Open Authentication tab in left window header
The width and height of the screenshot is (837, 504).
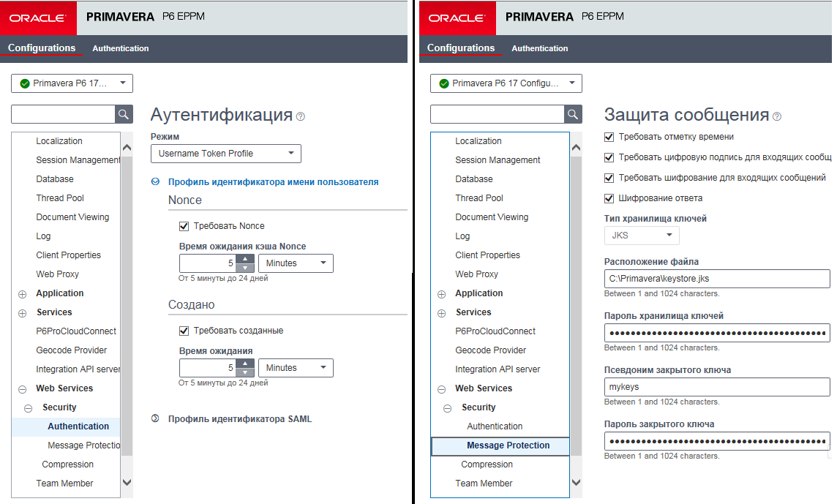[x=121, y=48]
